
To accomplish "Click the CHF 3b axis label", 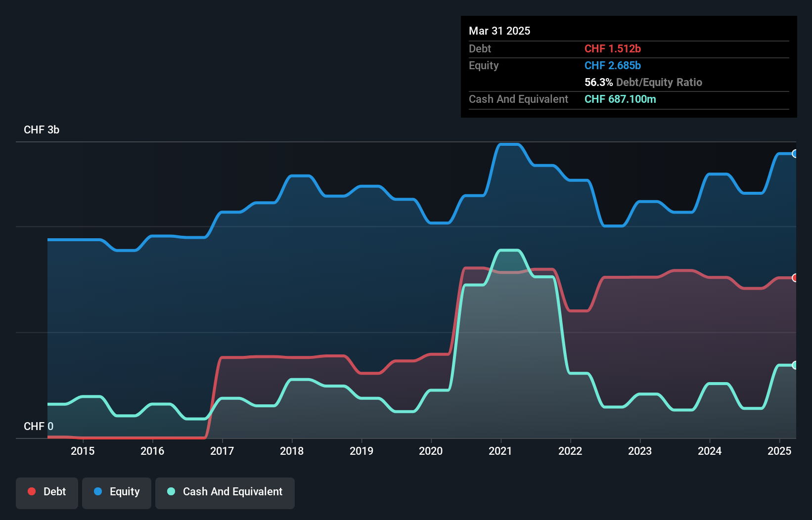I will click(42, 130).
